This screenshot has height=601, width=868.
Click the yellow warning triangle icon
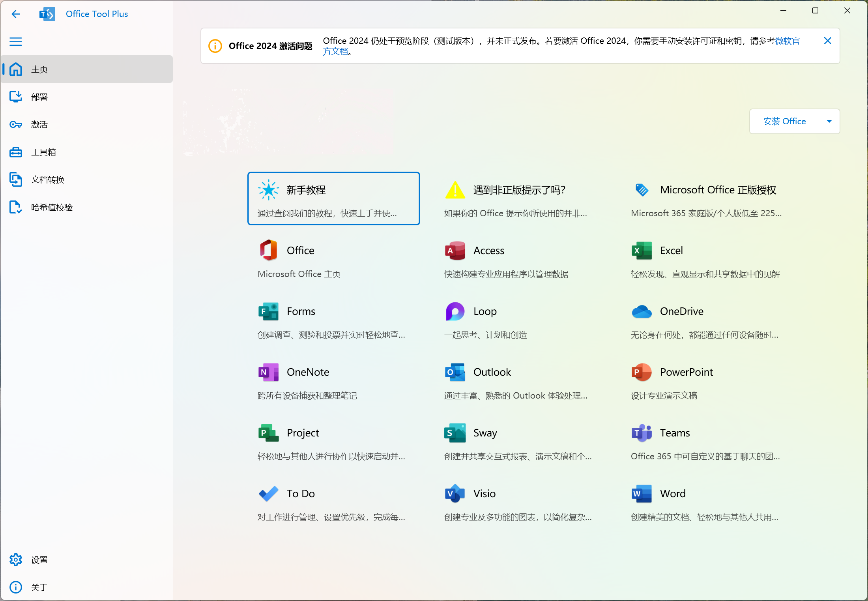pos(455,190)
